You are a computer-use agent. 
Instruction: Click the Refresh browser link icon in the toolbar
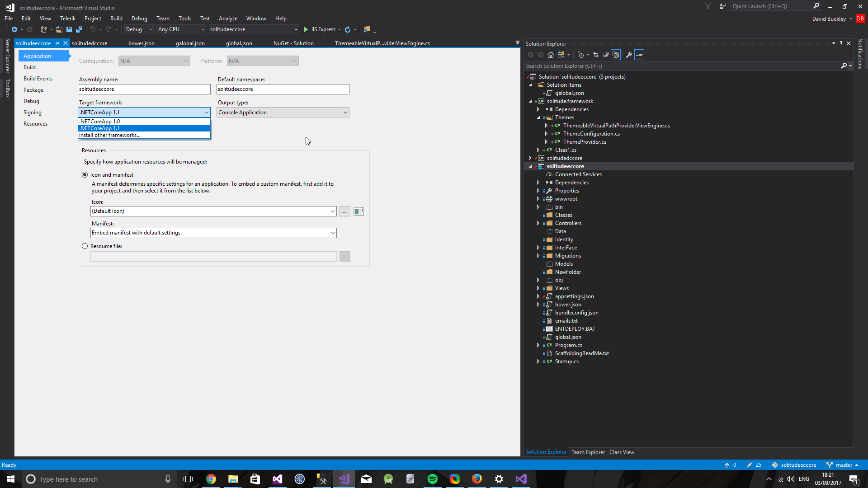(x=348, y=29)
